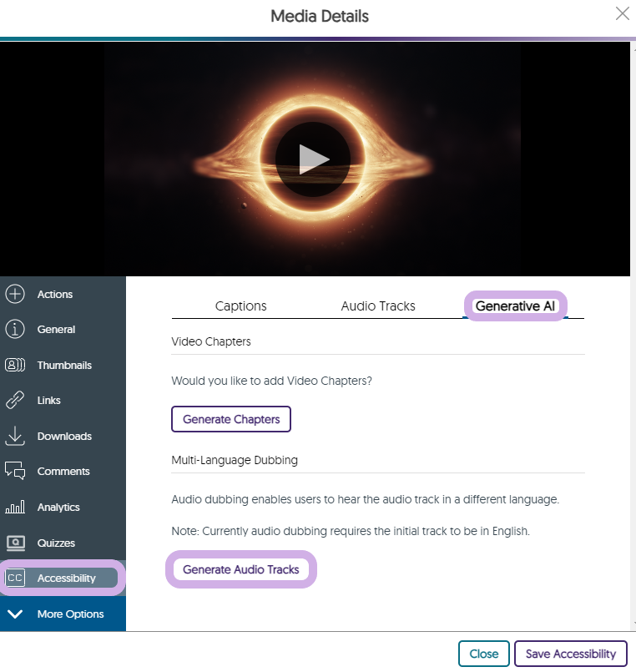Image resolution: width=636 pixels, height=672 pixels.
Task: Open the Links chain icon
Action: pos(15,401)
